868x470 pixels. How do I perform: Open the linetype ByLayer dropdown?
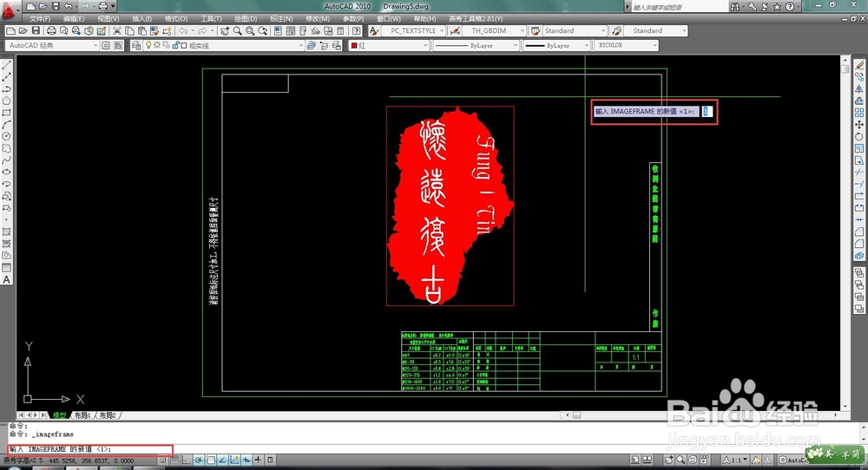pos(476,45)
